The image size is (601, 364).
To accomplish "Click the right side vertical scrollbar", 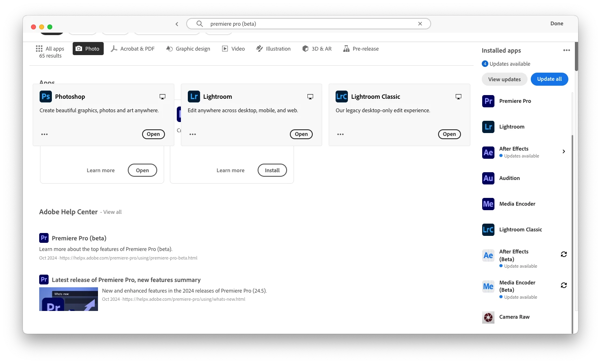I will pyautogui.click(x=577, y=56).
